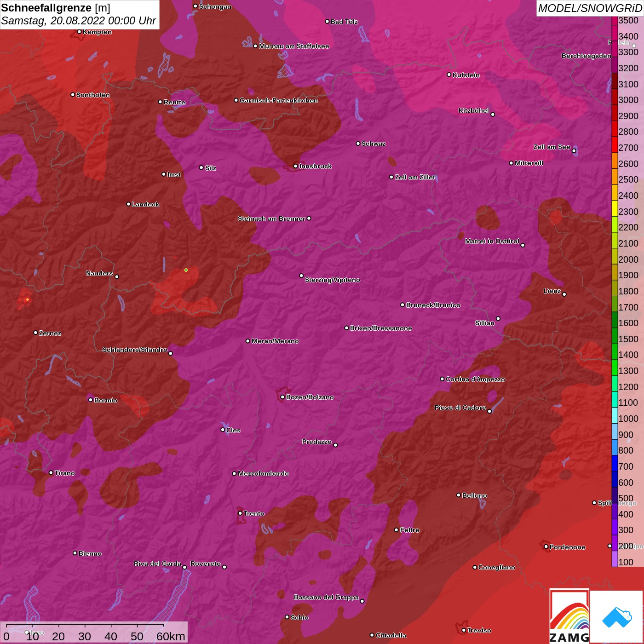Click the Berchtesgaden label
This screenshot has width=644, height=644.
coord(586,56)
